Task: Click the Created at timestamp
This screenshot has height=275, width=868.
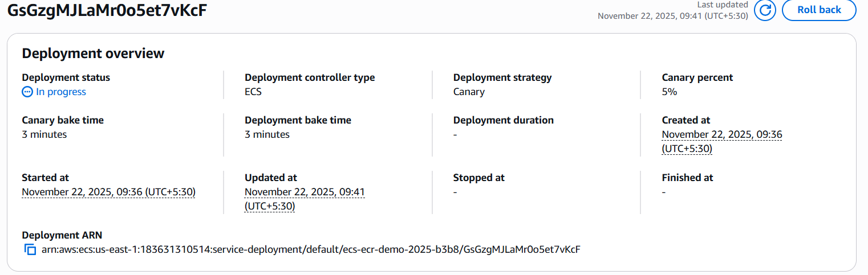Action: point(721,141)
